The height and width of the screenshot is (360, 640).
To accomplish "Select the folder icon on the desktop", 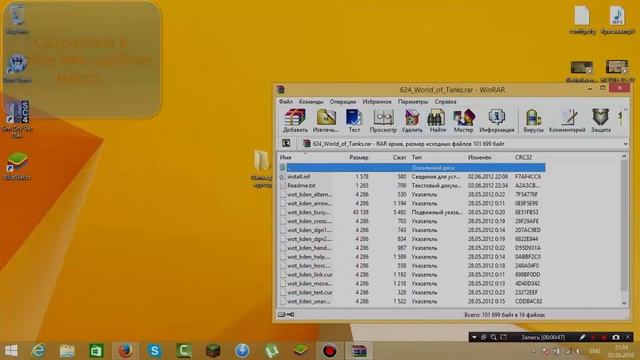I will tap(262, 169).
